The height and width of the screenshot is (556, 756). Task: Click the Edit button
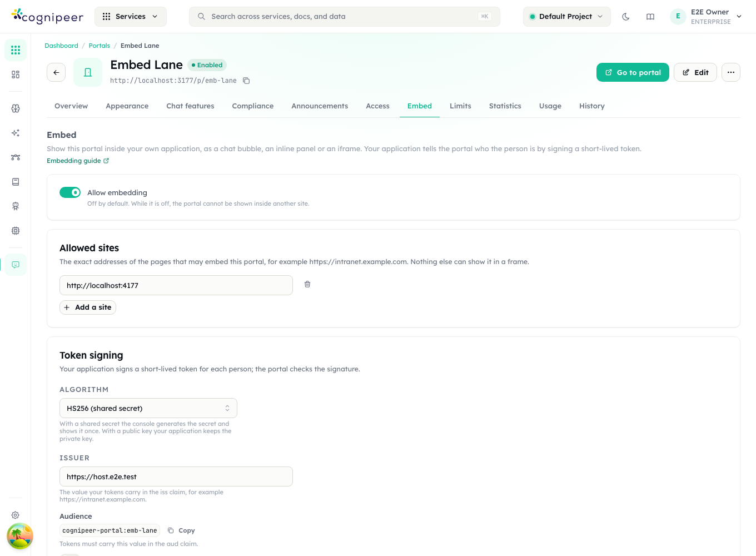[x=695, y=72]
